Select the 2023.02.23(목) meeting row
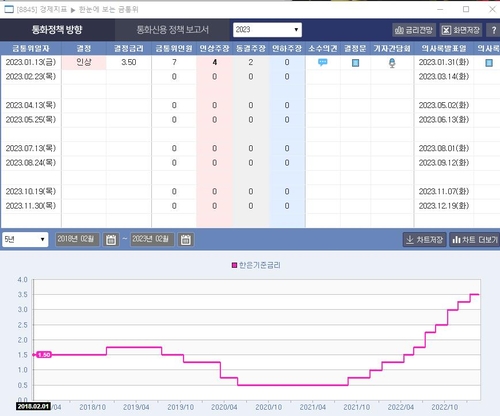Image resolution: width=500 pixels, height=416 pixels. tap(250, 77)
